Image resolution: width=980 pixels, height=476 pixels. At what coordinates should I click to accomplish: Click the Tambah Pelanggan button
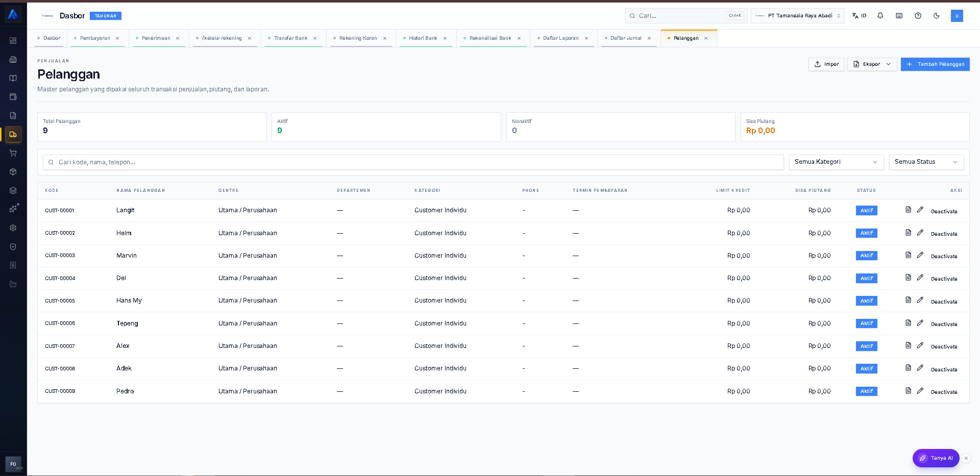point(935,64)
